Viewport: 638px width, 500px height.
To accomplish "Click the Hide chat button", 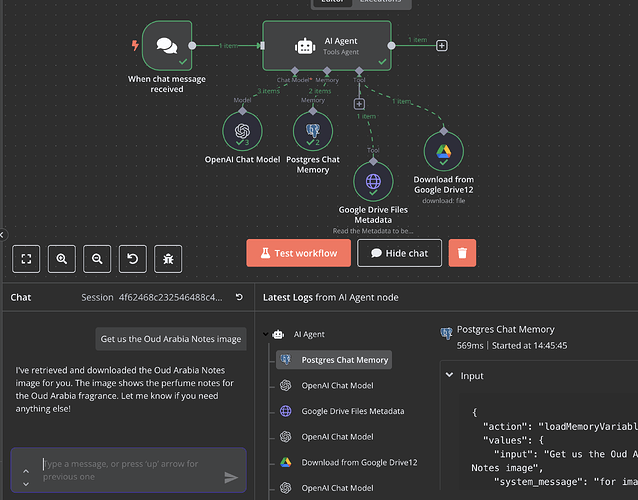I will [x=400, y=253].
